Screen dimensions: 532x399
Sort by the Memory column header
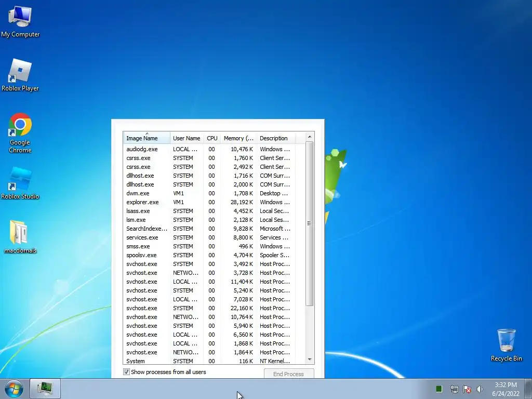coord(238,138)
